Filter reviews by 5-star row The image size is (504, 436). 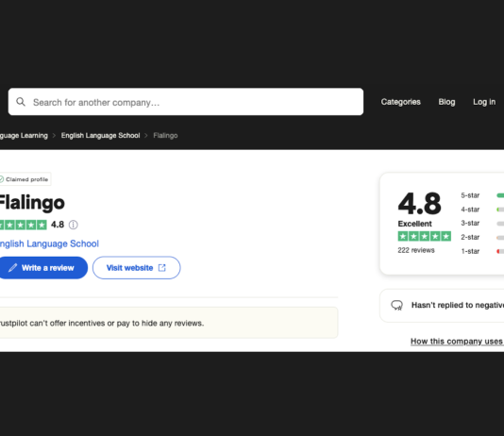(x=482, y=195)
